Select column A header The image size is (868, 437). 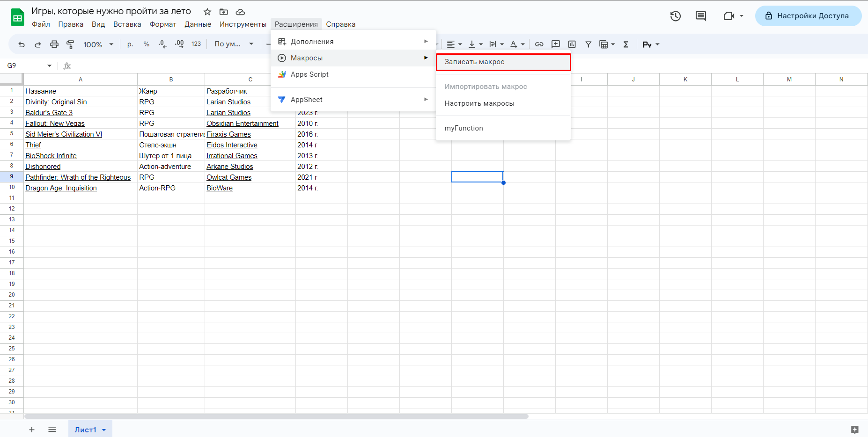pos(81,80)
